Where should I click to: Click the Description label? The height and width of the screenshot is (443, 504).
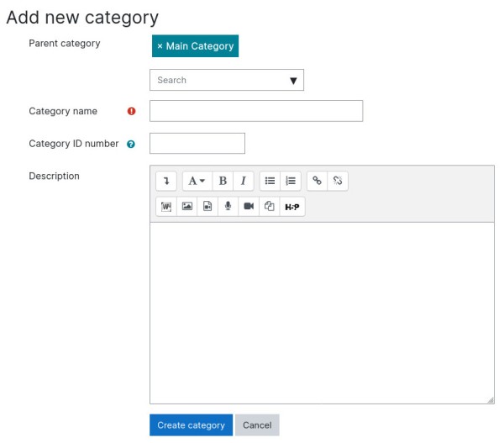pyautogui.click(x=54, y=176)
